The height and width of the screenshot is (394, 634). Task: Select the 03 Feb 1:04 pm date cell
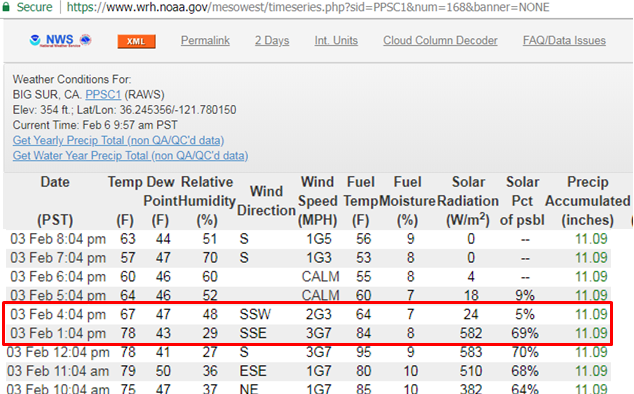[x=58, y=333]
